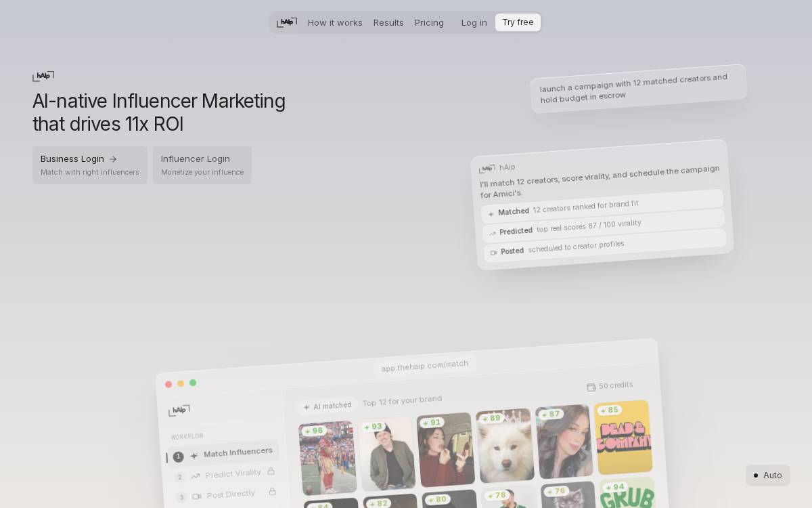
Task: Click the '50 credits' label
Action: [616, 385]
